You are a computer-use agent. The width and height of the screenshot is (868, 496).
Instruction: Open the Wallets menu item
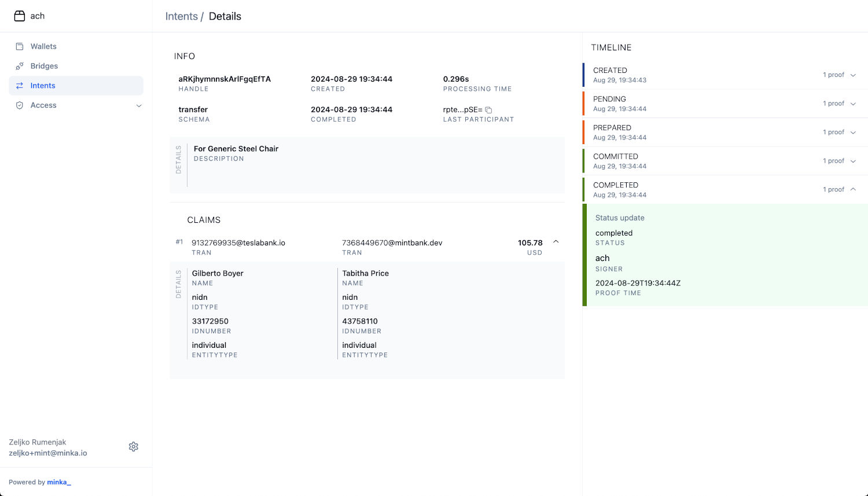pyautogui.click(x=43, y=46)
